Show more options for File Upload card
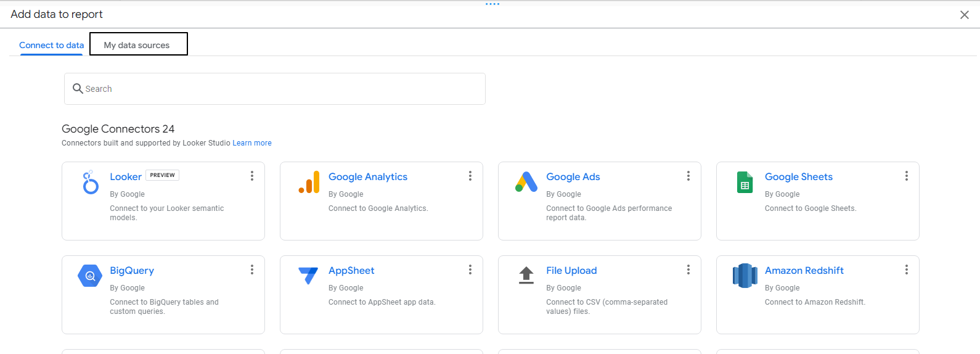 (x=688, y=270)
